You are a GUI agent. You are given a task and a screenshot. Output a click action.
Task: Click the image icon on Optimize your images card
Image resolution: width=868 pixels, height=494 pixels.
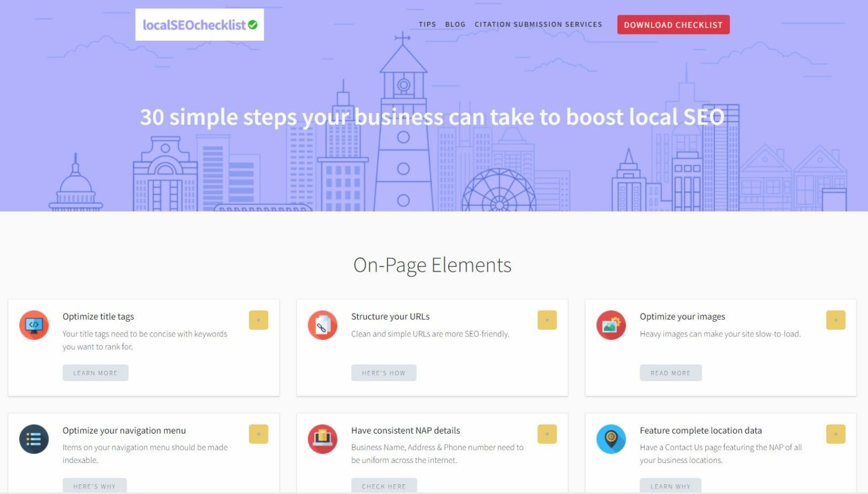point(611,325)
